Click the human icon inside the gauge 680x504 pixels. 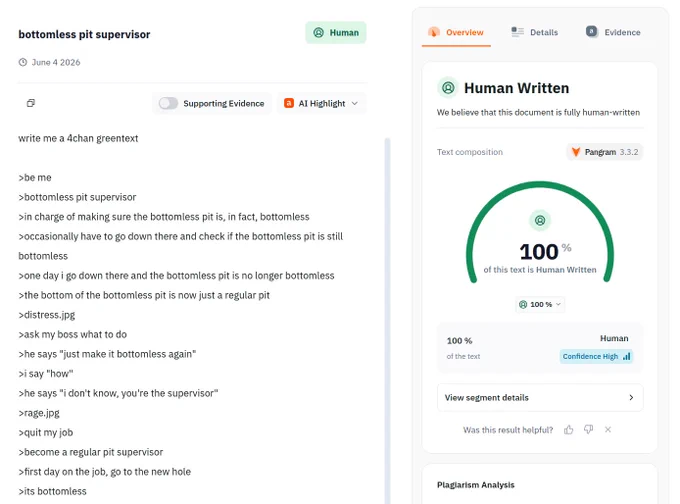[x=540, y=220]
